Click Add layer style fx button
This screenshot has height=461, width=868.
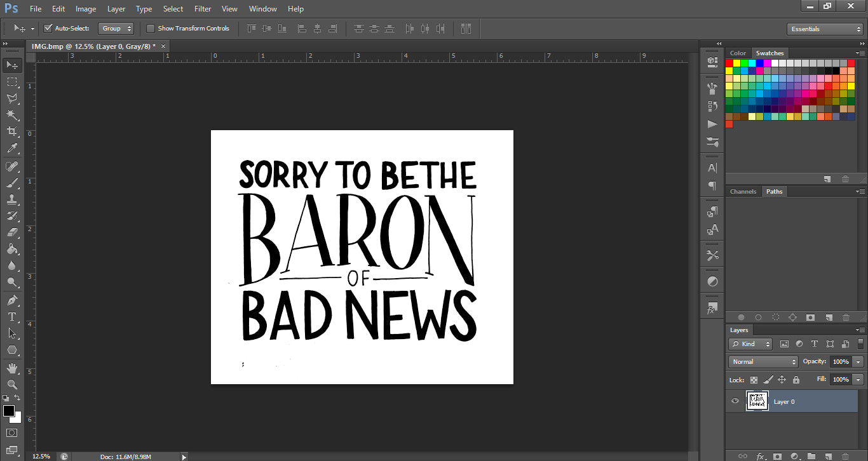click(761, 456)
